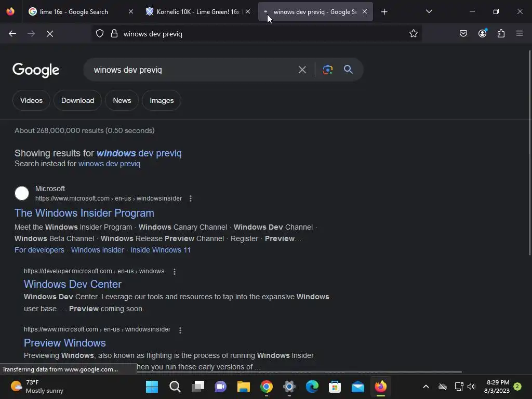The height and width of the screenshot is (399, 532).
Task: Filter results by Videos
Action: pos(31,100)
